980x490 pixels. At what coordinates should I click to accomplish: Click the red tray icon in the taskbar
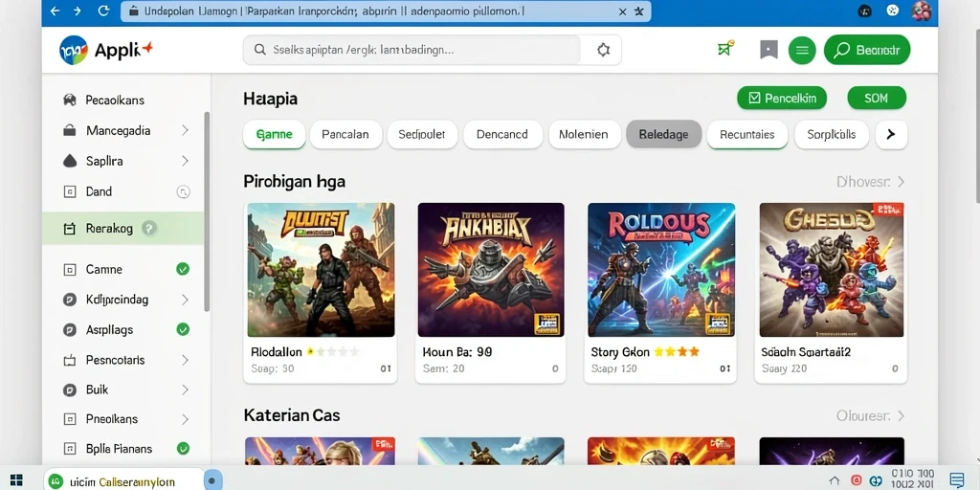click(856, 480)
